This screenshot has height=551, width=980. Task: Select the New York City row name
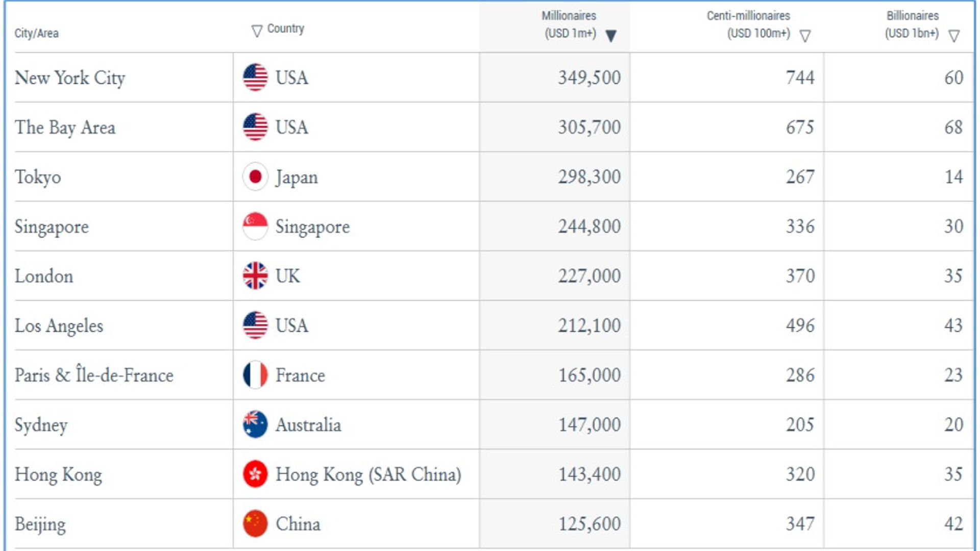pos(70,78)
